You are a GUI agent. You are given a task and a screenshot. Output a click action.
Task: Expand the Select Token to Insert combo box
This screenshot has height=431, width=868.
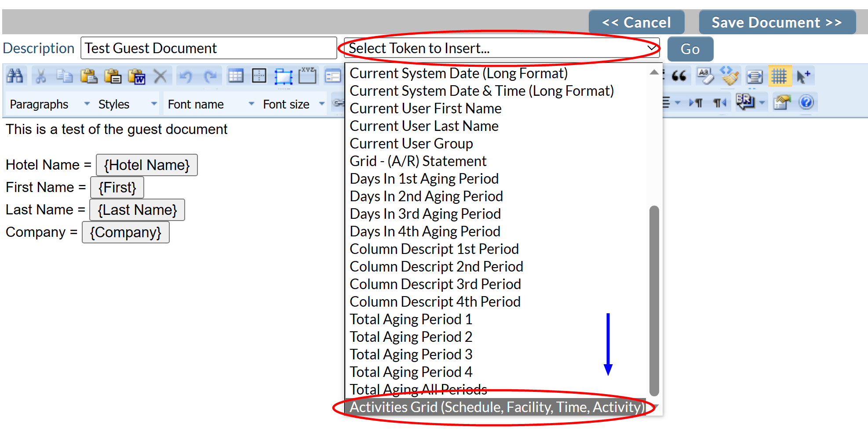tap(502, 48)
